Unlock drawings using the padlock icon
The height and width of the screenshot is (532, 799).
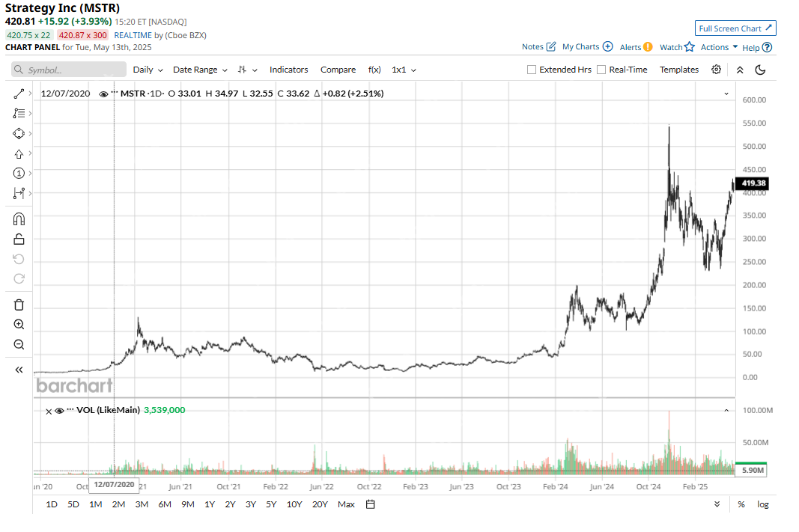click(19, 239)
